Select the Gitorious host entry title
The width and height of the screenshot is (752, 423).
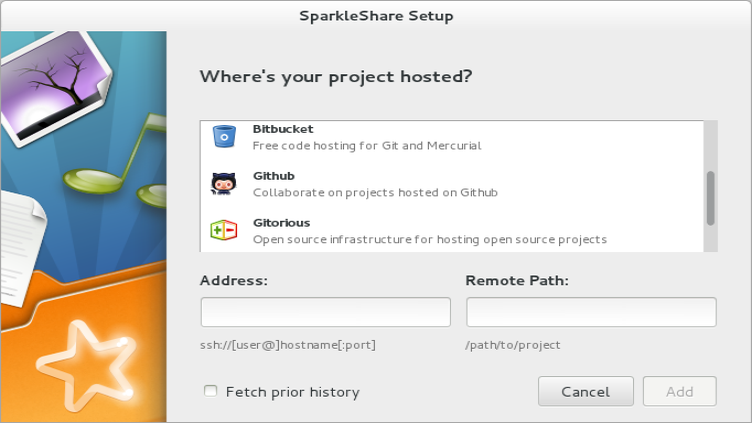pos(282,223)
